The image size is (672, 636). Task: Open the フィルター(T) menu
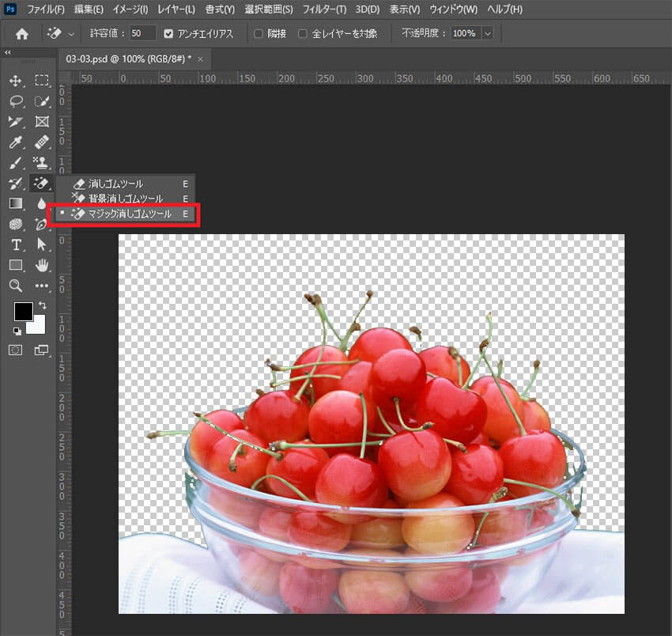tap(324, 9)
